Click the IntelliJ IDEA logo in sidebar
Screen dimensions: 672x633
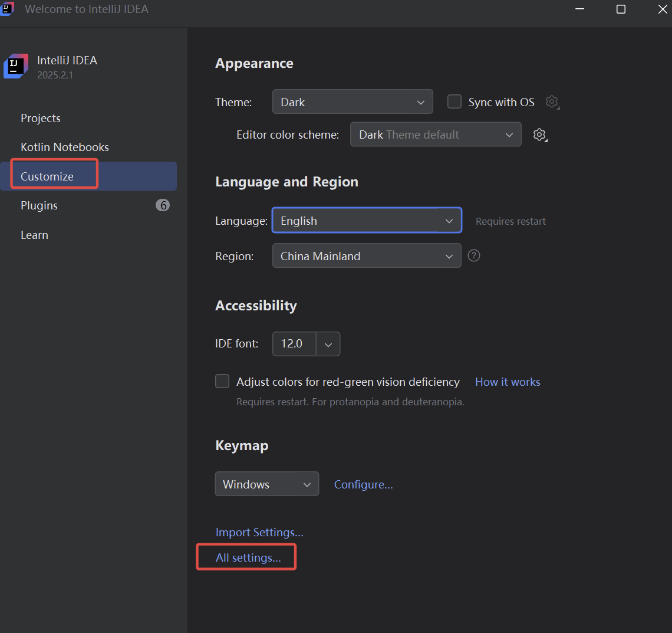[16, 66]
